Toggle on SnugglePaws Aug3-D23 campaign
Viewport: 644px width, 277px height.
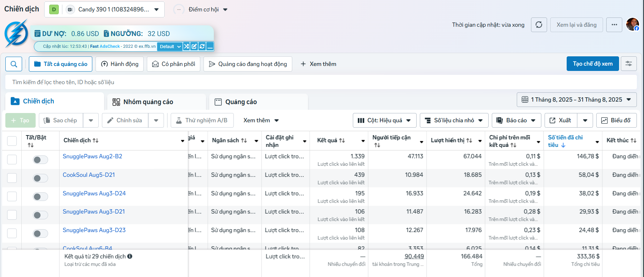(x=40, y=234)
